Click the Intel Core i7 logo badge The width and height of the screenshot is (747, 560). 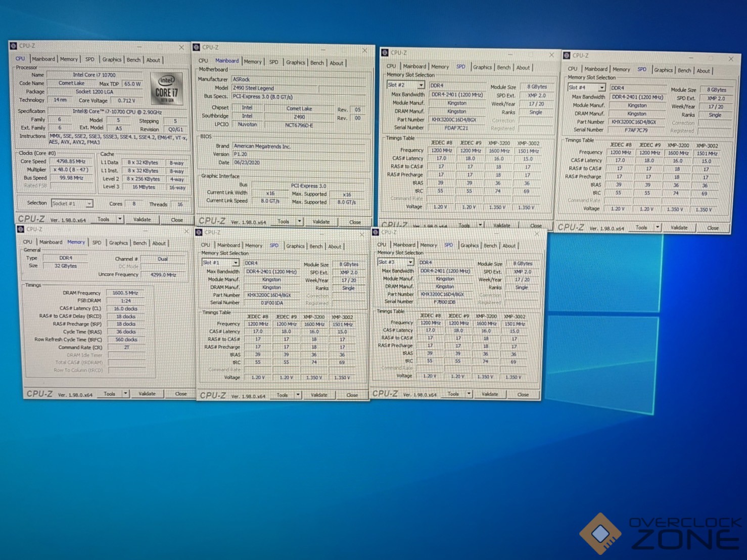[166, 88]
